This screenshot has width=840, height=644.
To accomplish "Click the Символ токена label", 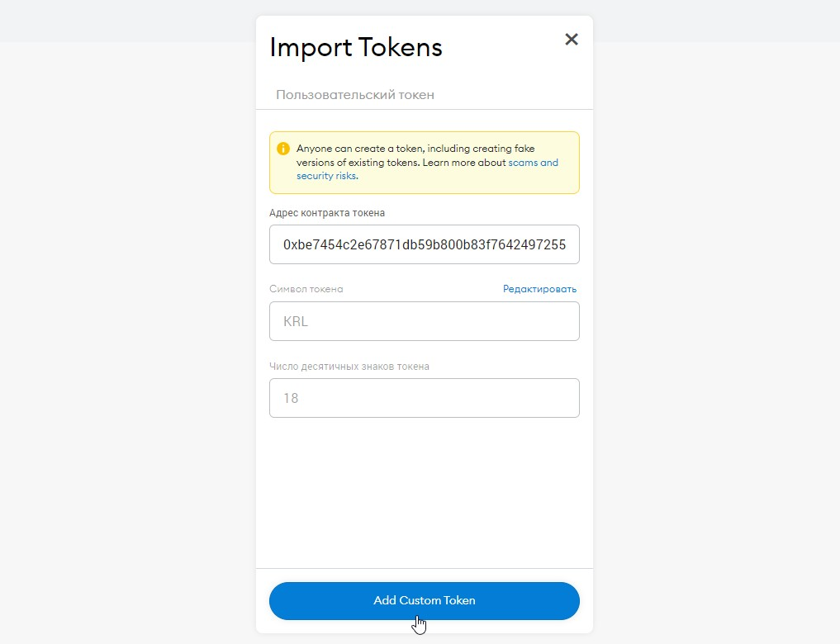I will [306, 289].
